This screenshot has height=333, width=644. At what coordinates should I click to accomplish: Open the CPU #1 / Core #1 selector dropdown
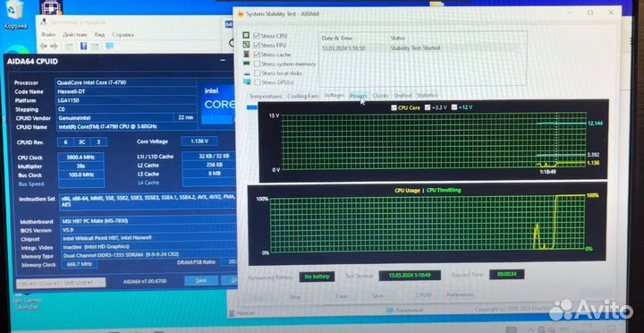coord(61,283)
